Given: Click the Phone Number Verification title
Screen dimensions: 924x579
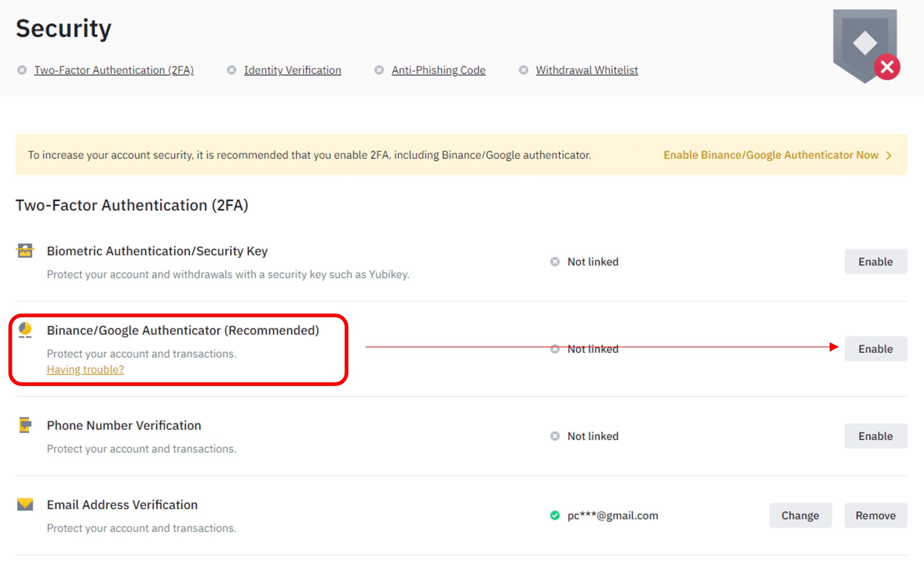Looking at the screenshot, I should tap(124, 425).
